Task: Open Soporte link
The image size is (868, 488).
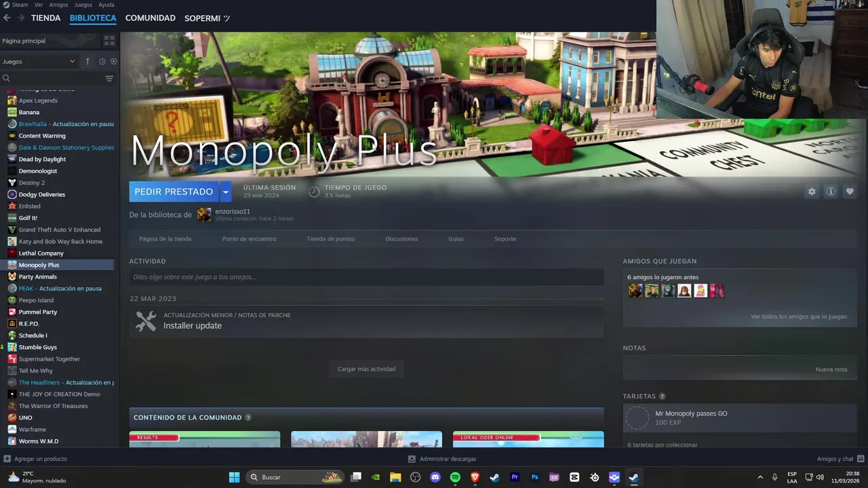Action: 505,239
